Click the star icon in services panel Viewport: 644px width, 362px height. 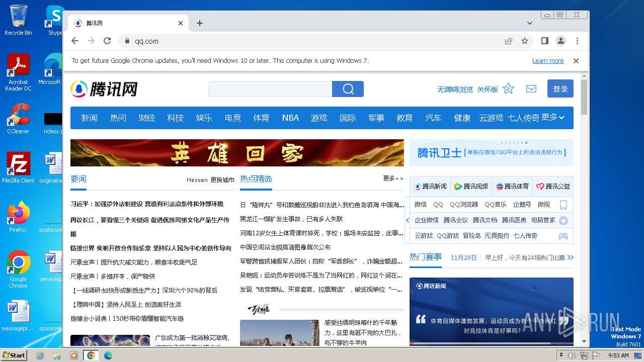pos(563,220)
